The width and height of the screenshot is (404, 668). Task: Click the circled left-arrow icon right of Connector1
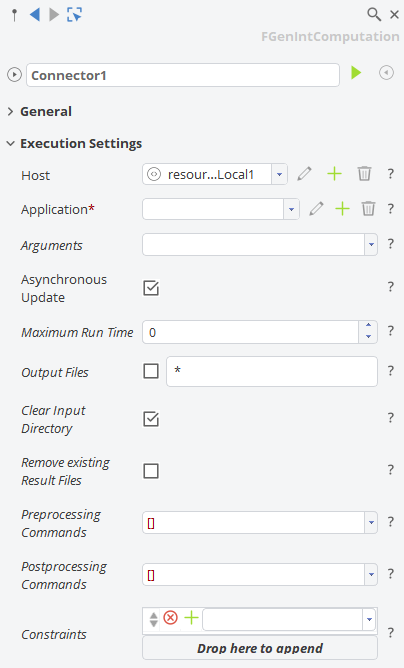[387, 73]
